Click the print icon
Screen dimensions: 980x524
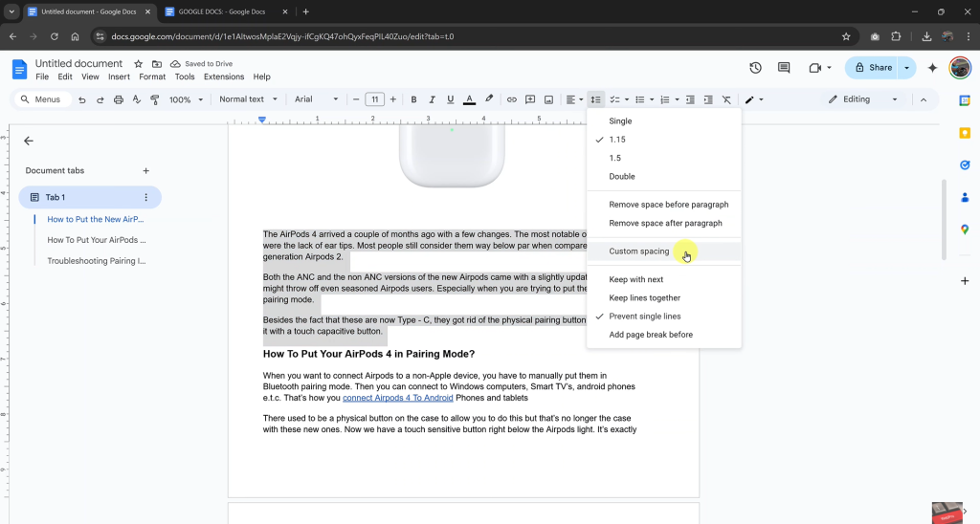point(119,99)
